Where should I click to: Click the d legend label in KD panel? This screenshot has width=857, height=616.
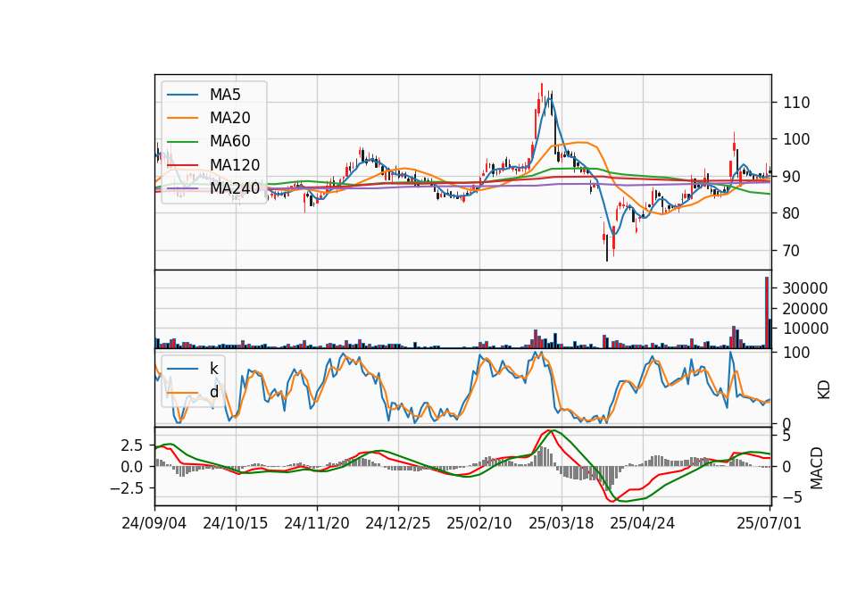tap(214, 392)
